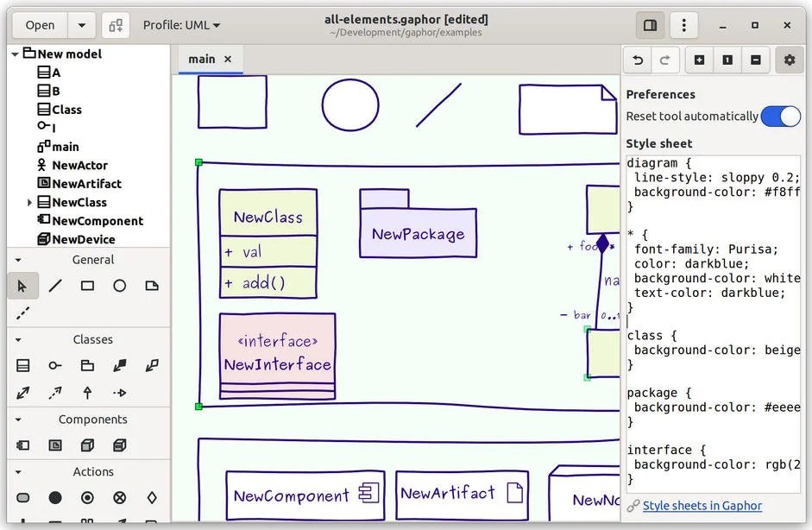The height and width of the screenshot is (530, 812).
Task: Click the Undo icon above Preferences
Action: (x=637, y=60)
